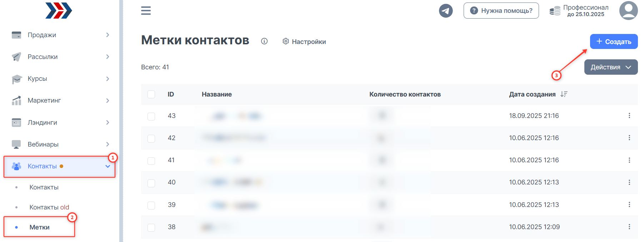The height and width of the screenshot is (242, 644).
Task: Check the checkbox for row ID 42
Action: (x=151, y=138)
